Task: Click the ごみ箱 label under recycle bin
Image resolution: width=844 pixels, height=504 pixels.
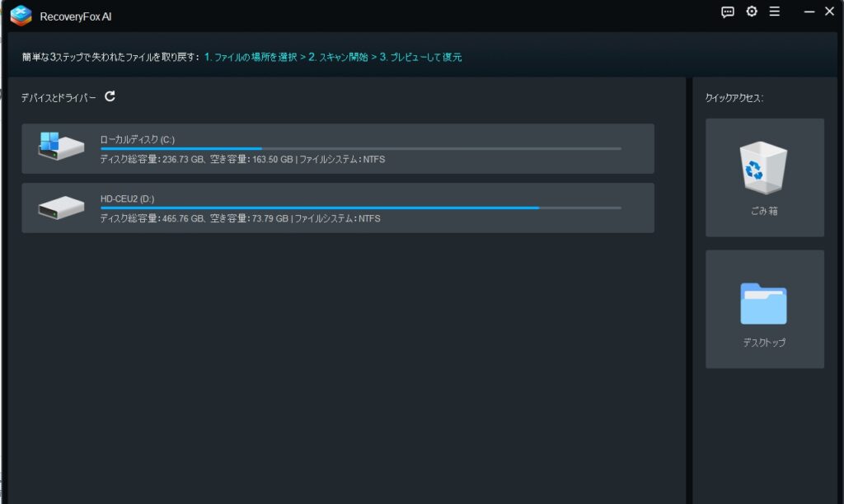Action: coord(764,212)
